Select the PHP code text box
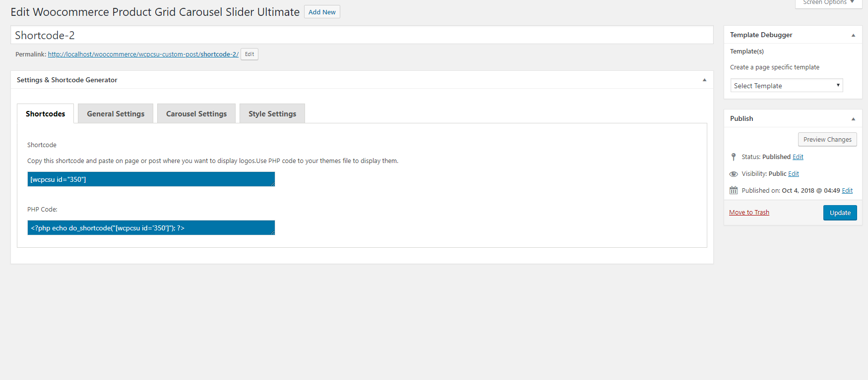This screenshot has height=380, width=868. tap(151, 228)
